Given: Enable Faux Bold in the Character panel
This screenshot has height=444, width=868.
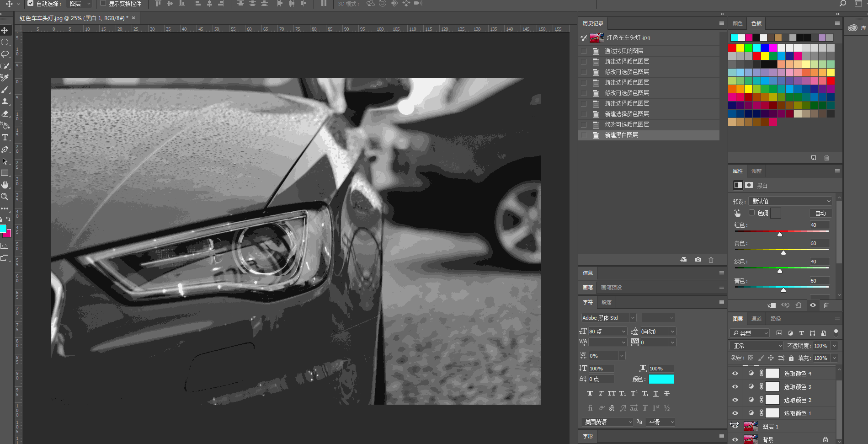Looking at the screenshot, I should (x=590, y=393).
